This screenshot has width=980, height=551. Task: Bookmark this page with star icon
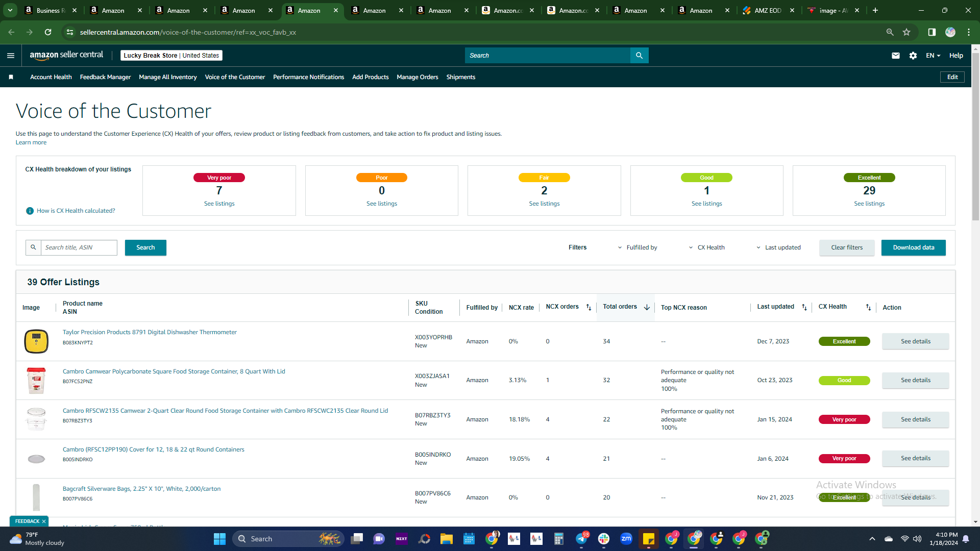pos(906,32)
